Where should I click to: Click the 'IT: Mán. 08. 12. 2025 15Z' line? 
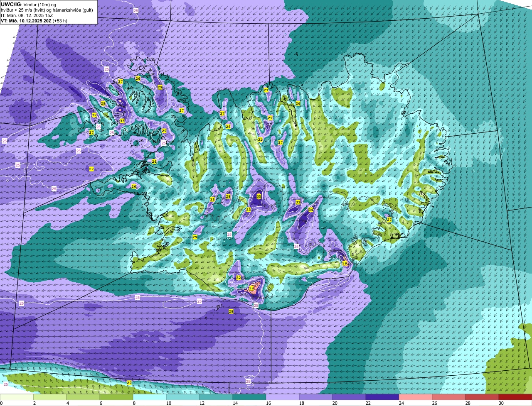(x=27, y=15)
